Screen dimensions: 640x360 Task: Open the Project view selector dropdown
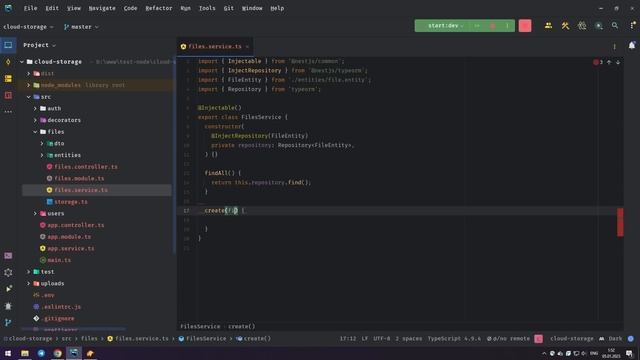40,45
